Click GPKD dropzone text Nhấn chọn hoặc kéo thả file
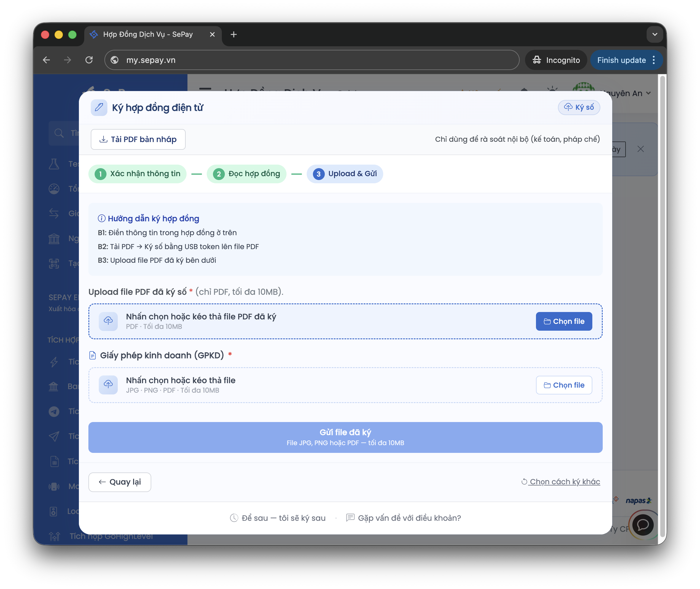The image size is (700, 589). tap(181, 380)
